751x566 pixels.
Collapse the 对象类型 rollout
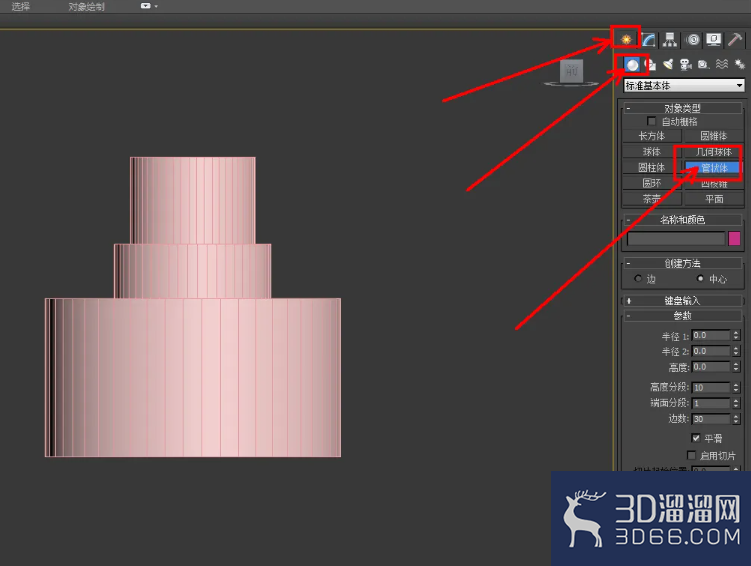tap(683, 108)
